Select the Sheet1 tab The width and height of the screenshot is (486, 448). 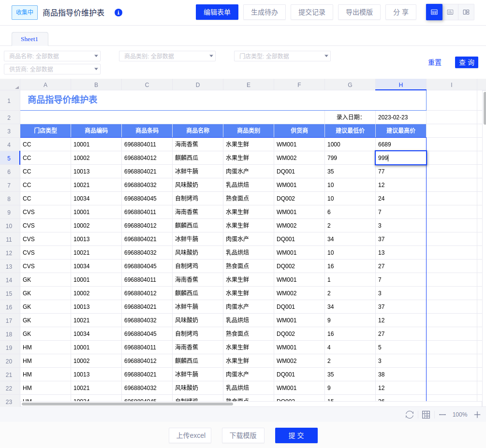(29, 39)
